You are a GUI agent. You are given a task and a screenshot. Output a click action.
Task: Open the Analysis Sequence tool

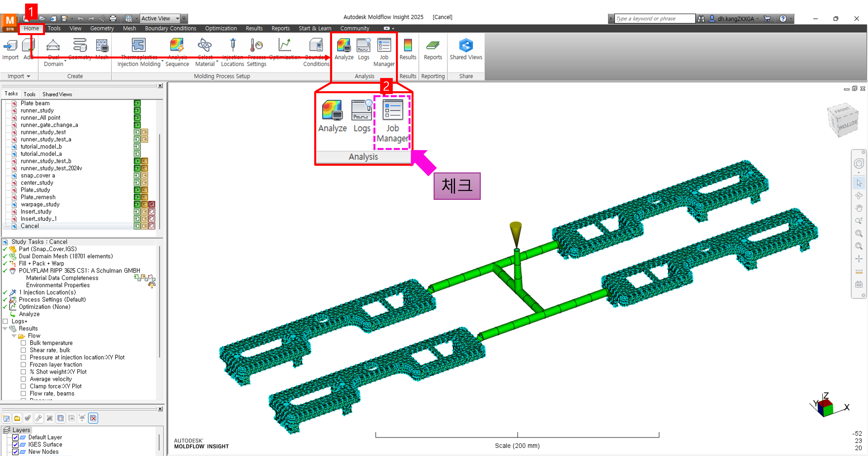tap(177, 46)
